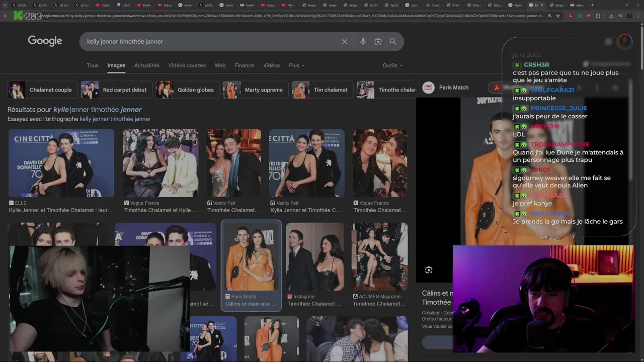This screenshot has width=644, height=362.
Task: Filter by the Red carpet debut chip
Action: point(117,90)
